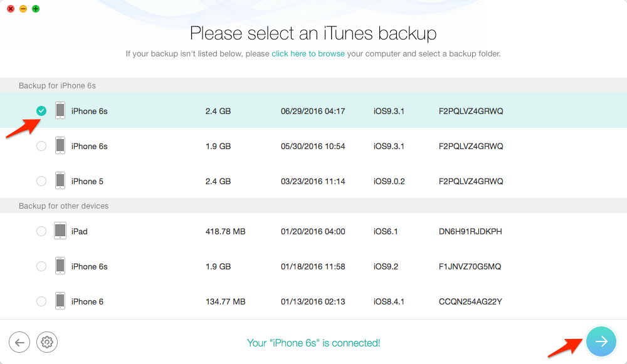Click the date 06/29/2016 04:17

coord(313,111)
